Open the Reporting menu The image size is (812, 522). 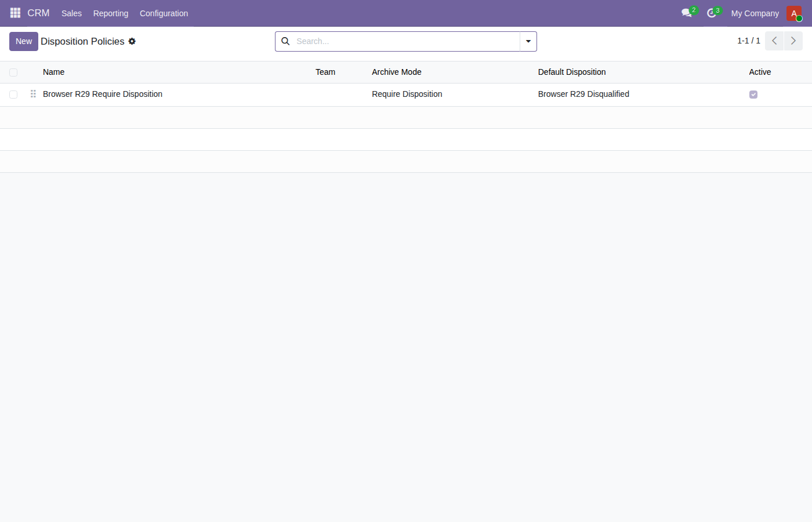click(x=111, y=13)
